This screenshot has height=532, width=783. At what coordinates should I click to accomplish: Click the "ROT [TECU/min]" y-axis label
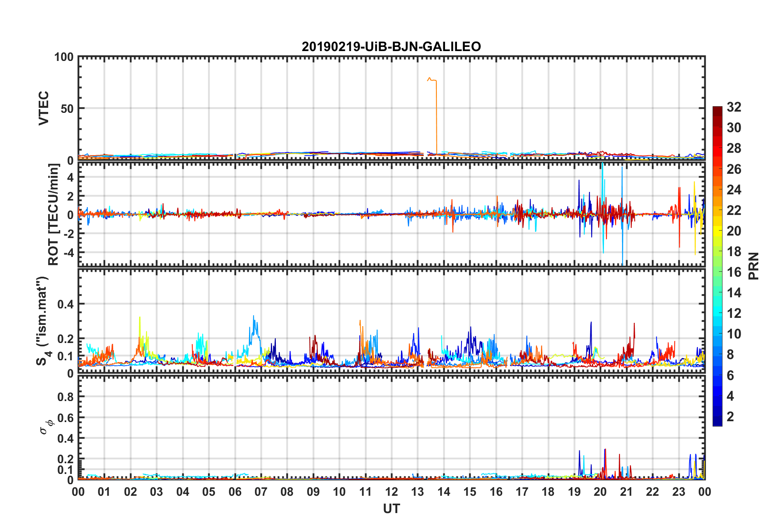[53, 215]
